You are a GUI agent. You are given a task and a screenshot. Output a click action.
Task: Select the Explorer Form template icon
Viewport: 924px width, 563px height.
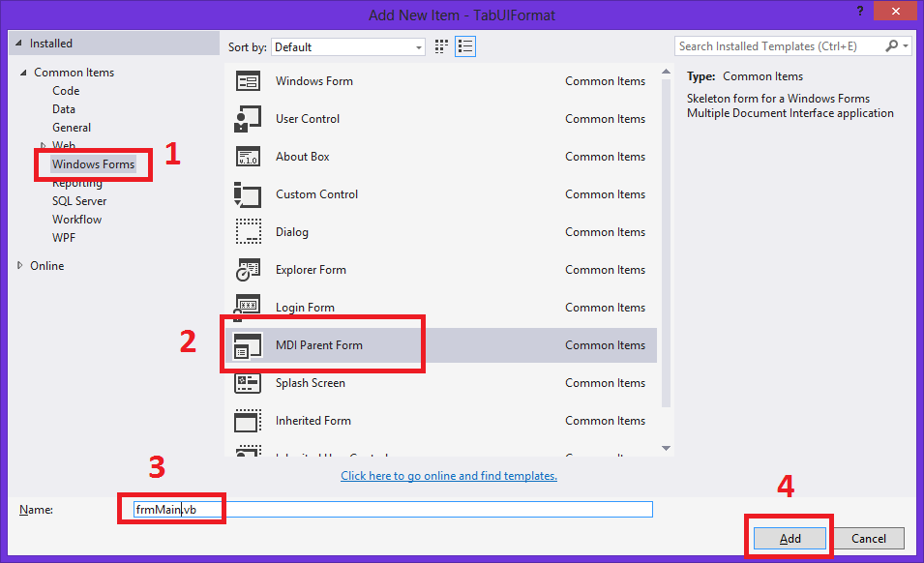248,270
